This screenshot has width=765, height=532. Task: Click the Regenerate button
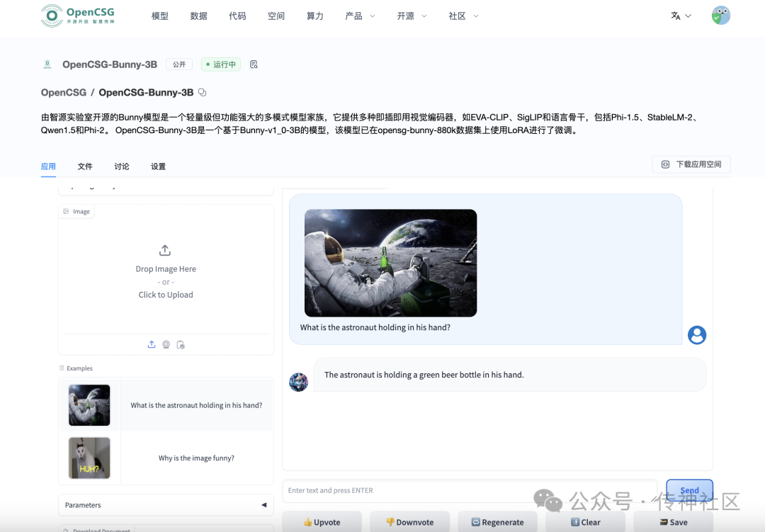(x=498, y=522)
